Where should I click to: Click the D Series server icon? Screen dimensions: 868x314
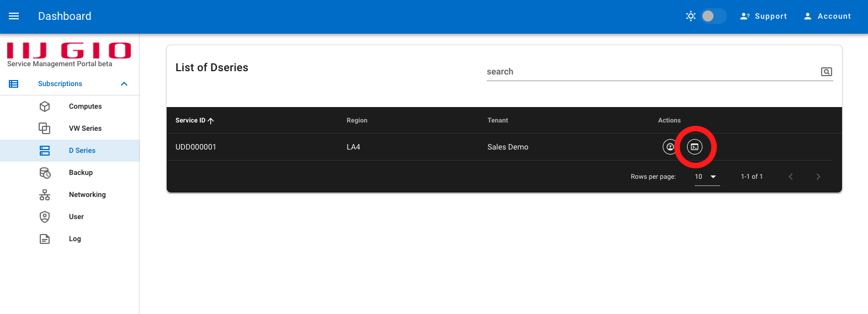[45, 151]
